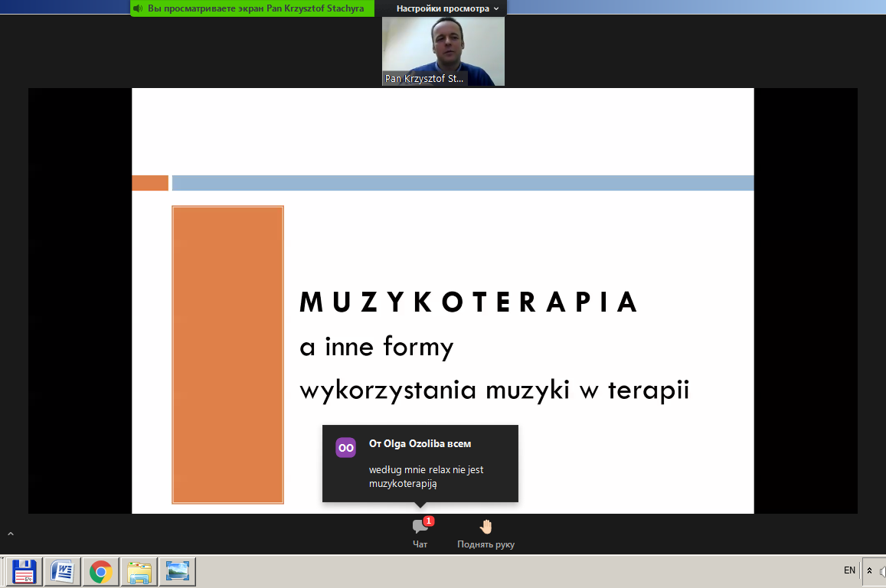Click the MUZYKOTERAPIA slide title text
Screen dimensions: 886x588
pos(469,303)
